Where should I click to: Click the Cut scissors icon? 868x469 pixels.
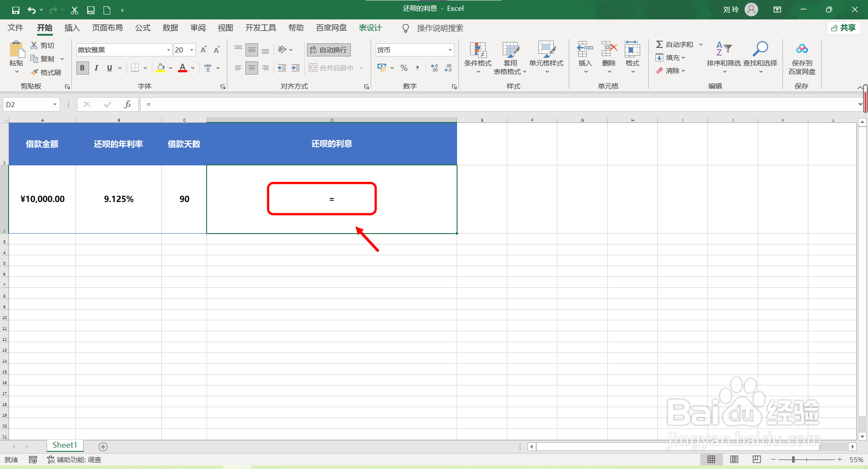click(x=34, y=45)
